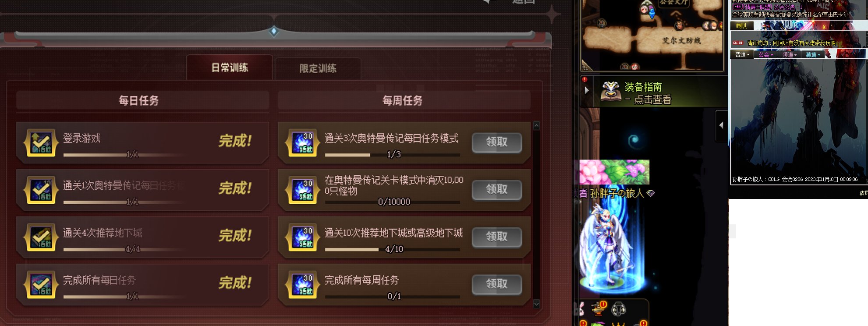The height and width of the screenshot is (326, 868).
Task: Click the 登录游戏 completed task checkmark icon
Action: pyautogui.click(x=41, y=142)
